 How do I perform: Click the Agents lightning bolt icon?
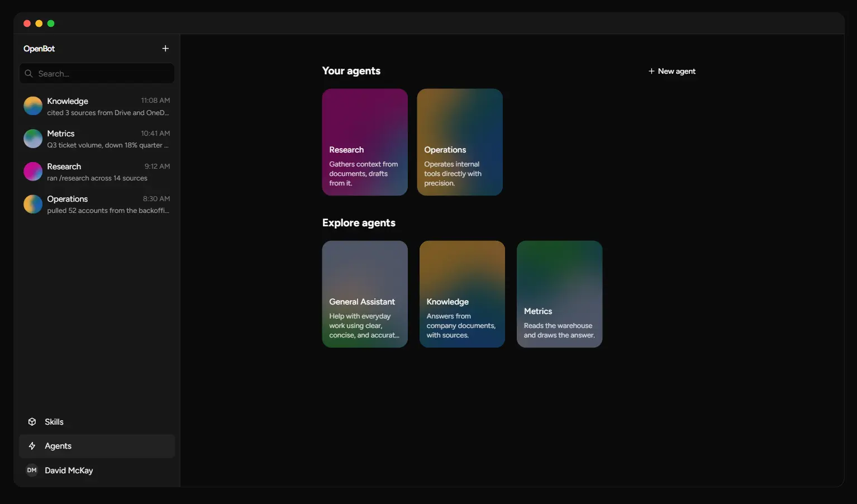[x=32, y=446]
